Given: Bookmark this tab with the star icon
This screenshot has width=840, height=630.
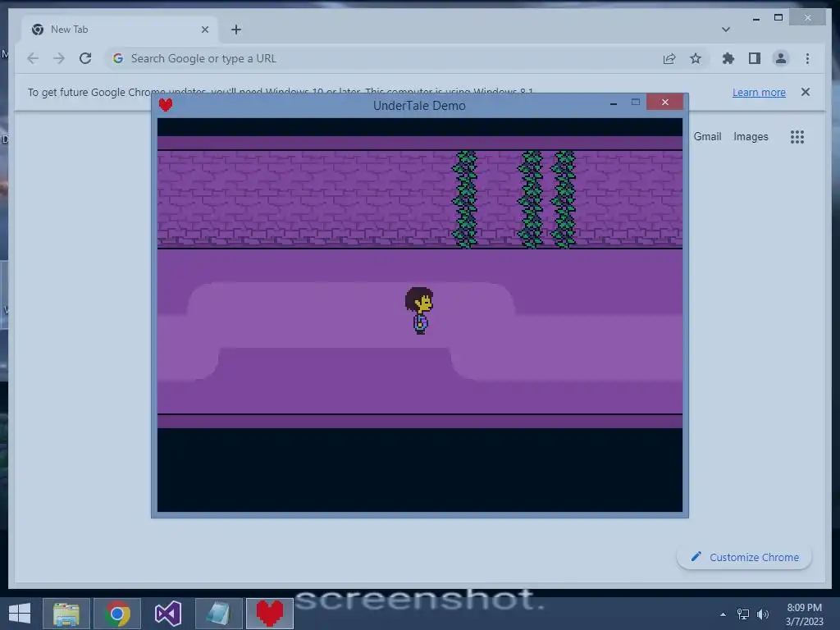Looking at the screenshot, I should pyautogui.click(x=696, y=58).
